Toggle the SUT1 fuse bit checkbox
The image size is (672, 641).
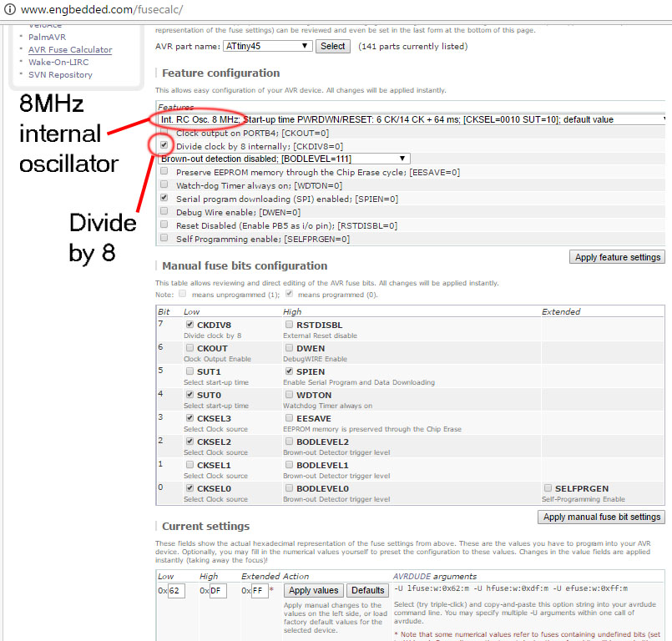tap(189, 371)
